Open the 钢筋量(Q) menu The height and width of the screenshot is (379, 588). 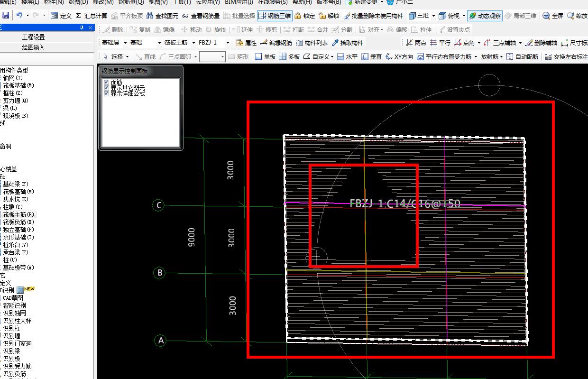[131, 2]
